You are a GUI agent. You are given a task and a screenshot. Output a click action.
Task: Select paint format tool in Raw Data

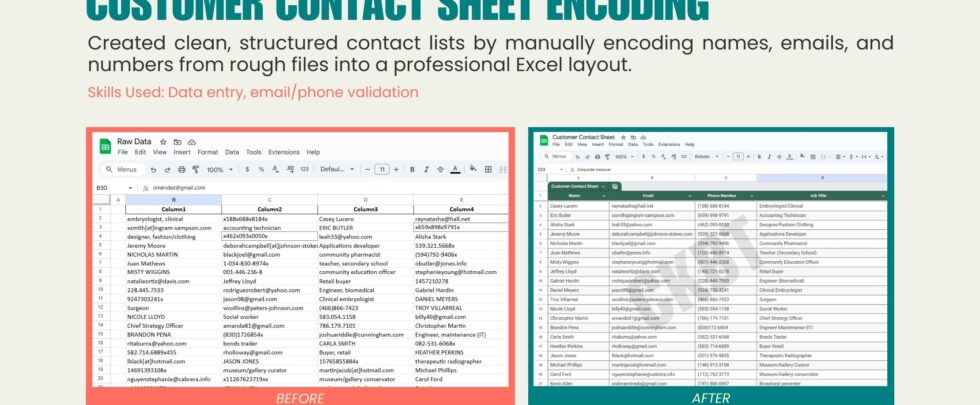196,170
